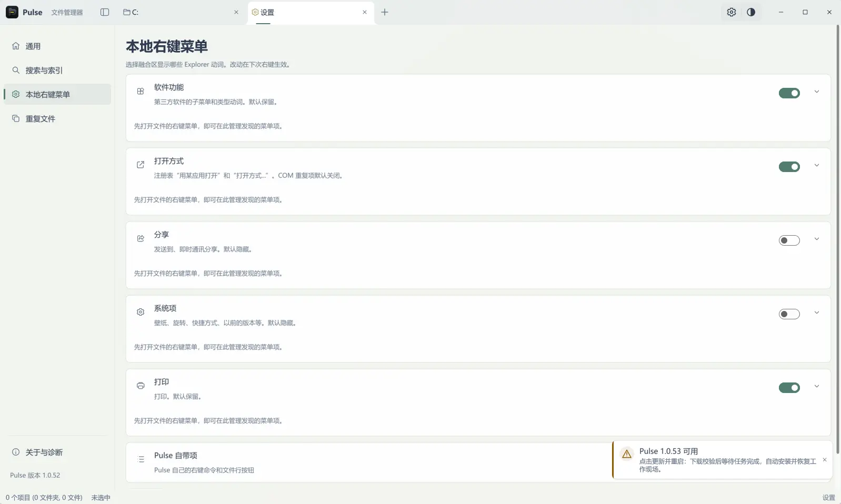Click the 打开方式 external-link icon

coord(141,165)
